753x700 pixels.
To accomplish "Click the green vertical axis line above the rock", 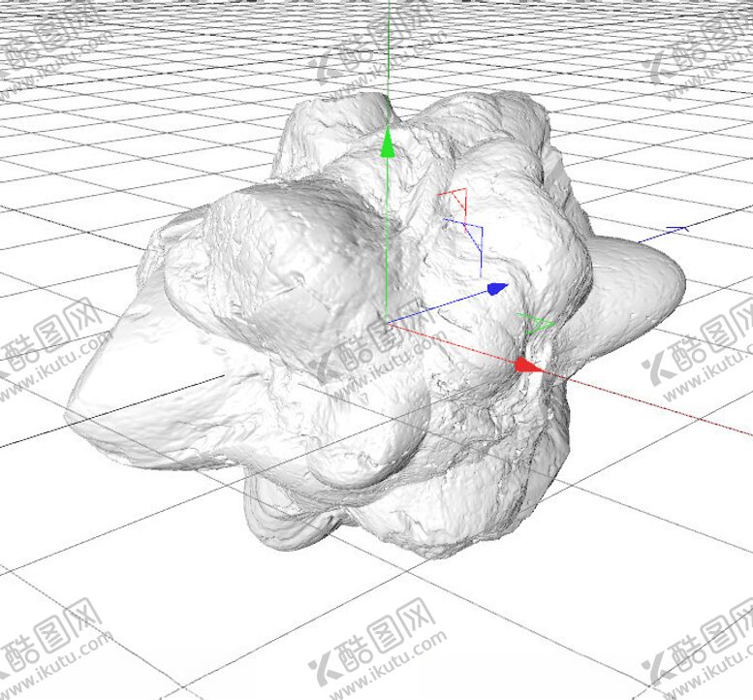I will (387, 48).
